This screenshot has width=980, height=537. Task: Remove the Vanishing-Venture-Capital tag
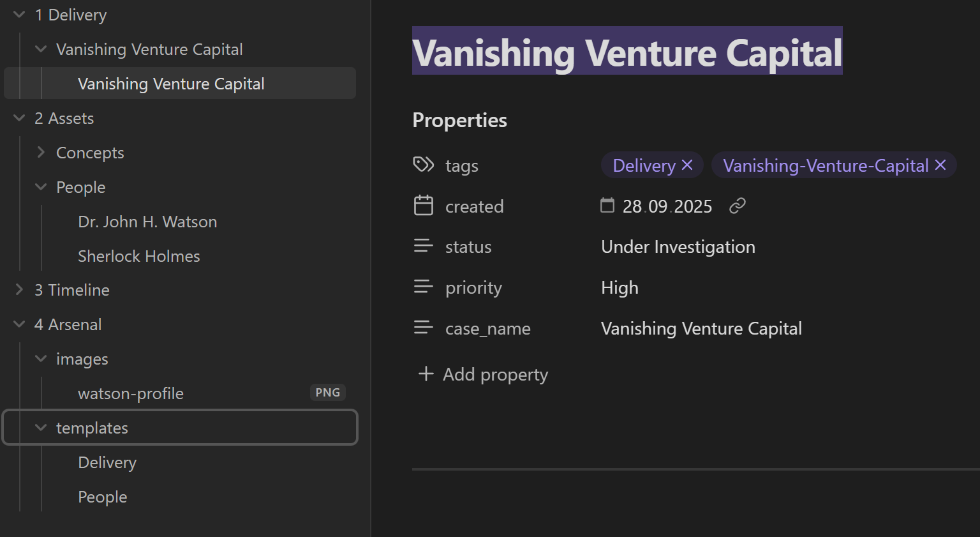[940, 165]
